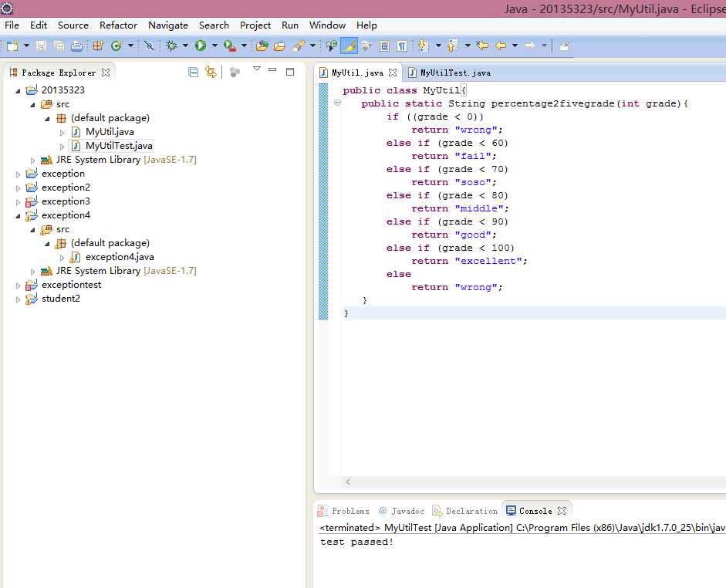Minimize the Package Explorer panel
Viewport: 726px width, 588px height.
tap(272, 69)
